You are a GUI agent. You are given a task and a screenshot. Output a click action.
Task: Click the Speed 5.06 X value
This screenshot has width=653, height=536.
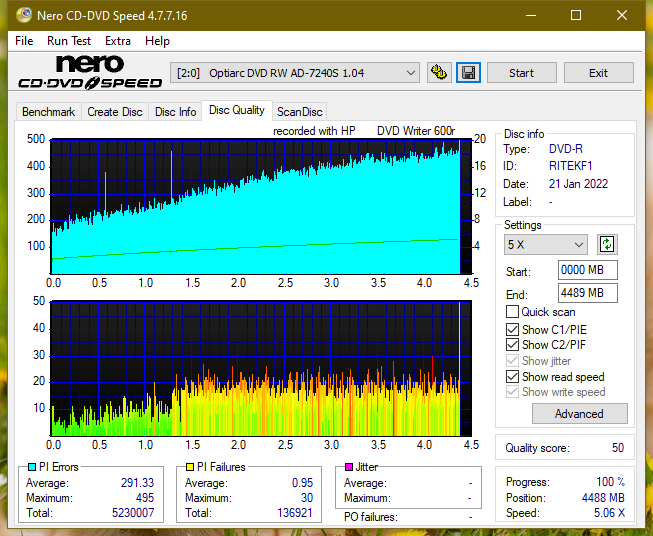click(609, 513)
